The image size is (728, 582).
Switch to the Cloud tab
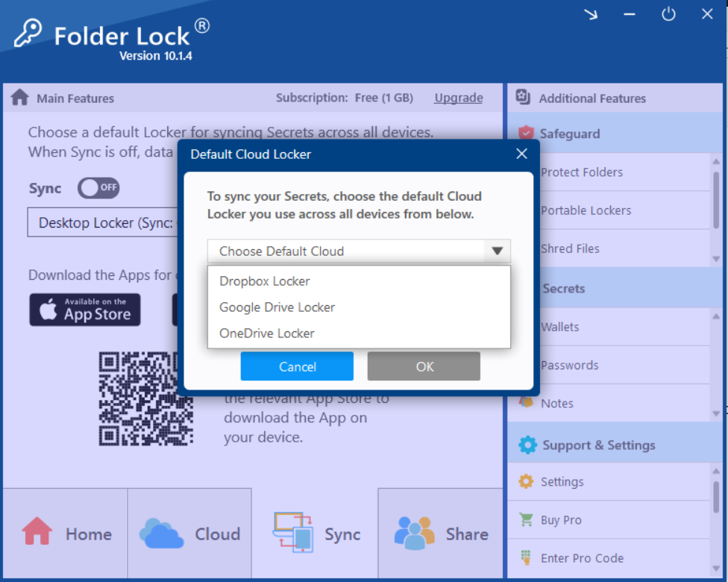click(x=190, y=533)
